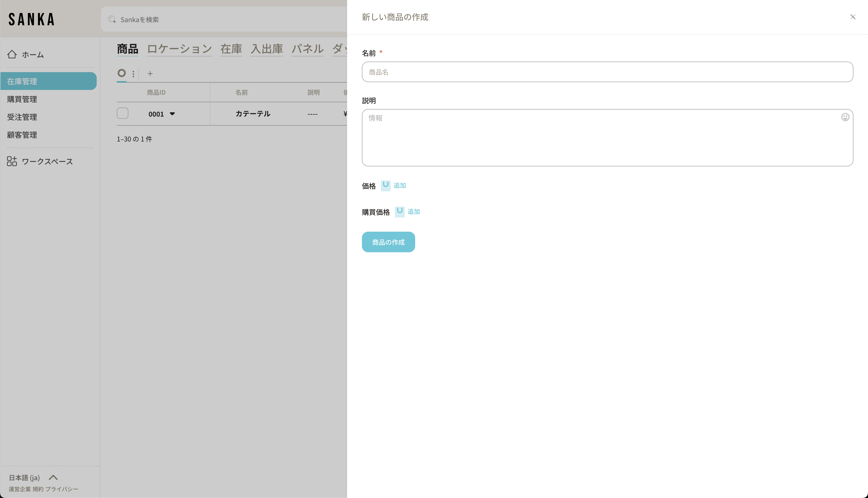Open 購買管理 in the sidebar

[22, 99]
